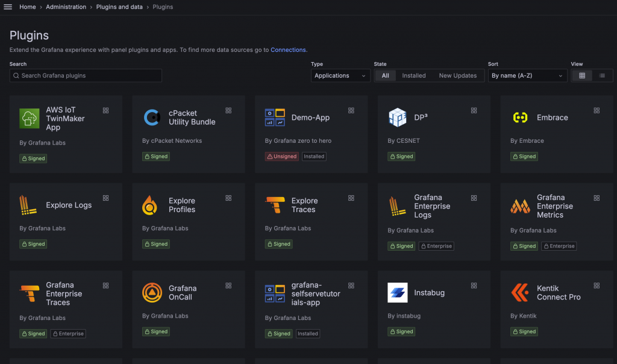Click the Grafana OnCall logo

(152, 292)
